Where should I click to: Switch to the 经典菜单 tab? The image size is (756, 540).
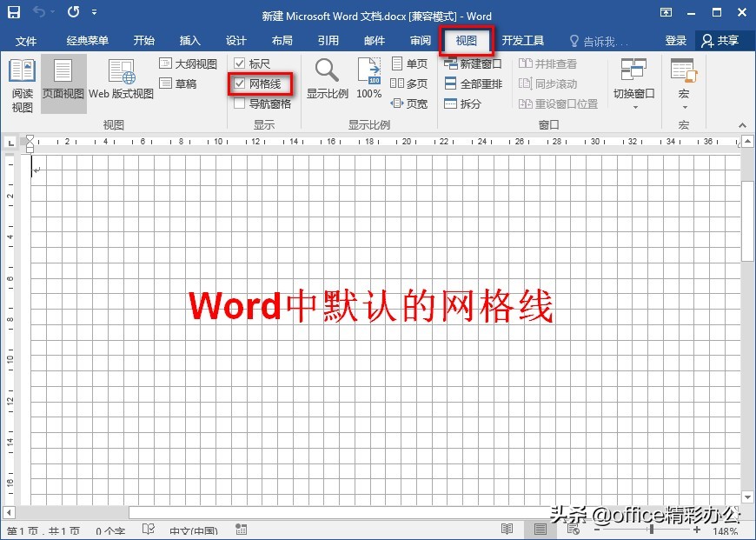tap(87, 41)
